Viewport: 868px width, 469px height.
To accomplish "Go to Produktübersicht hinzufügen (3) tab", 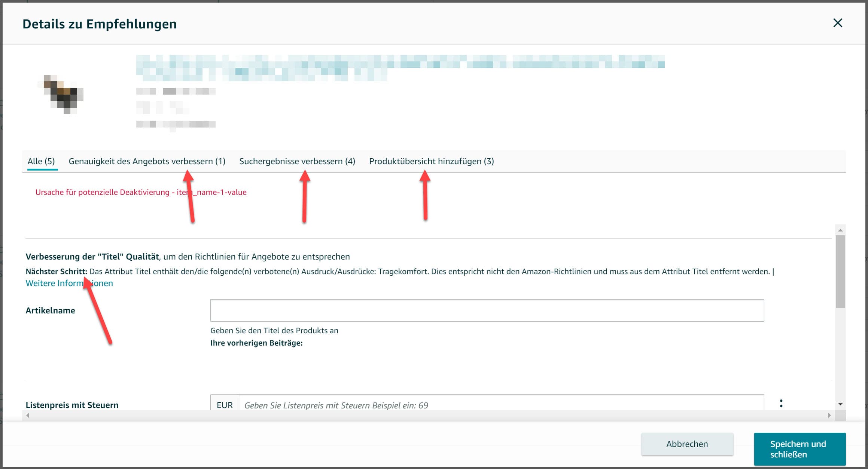I will pos(432,161).
